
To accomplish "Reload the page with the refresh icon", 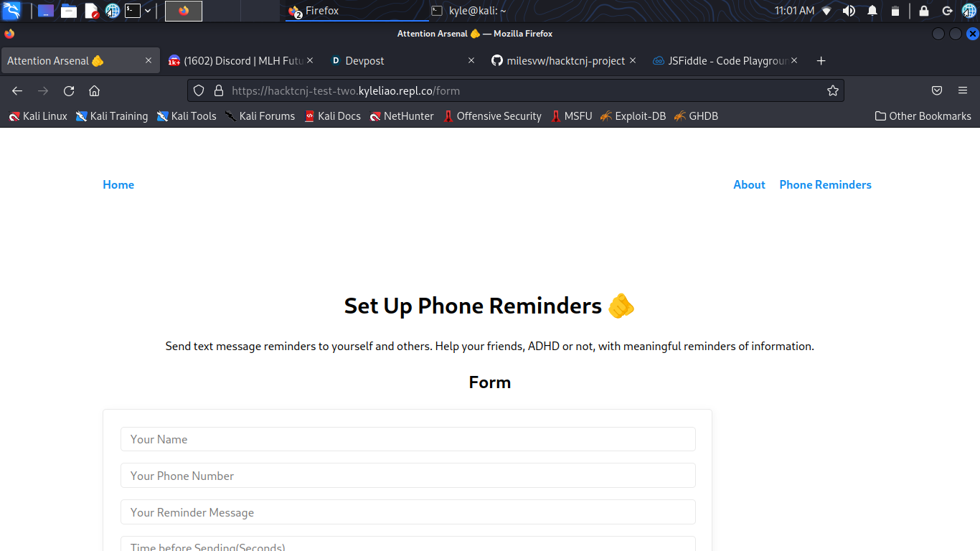I will (69, 91).
